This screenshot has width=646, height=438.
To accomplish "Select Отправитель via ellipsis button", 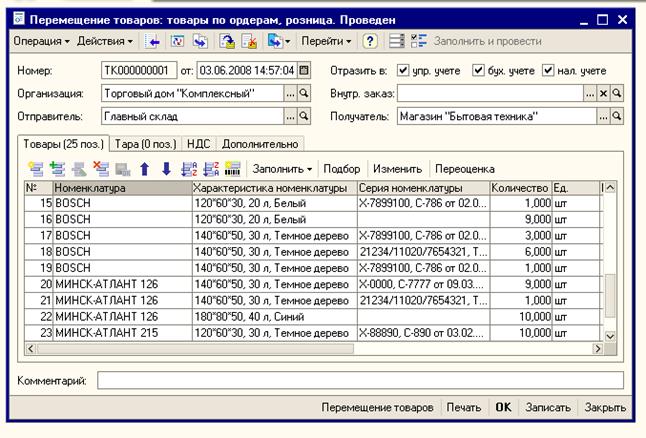I will pyautogui.click(x=290, y=116).
